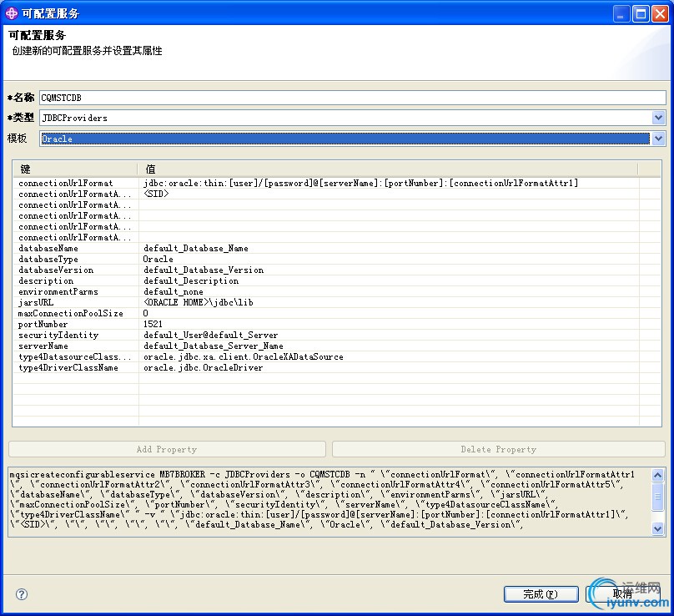Select the serverName key

(43, 346)
